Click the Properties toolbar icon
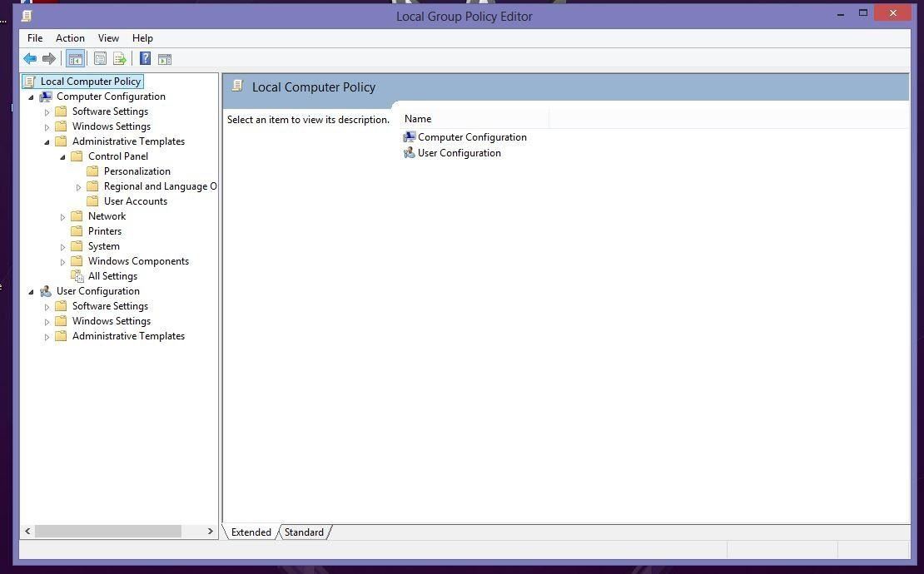Screen dimensions: 924x574 (x=100, y=59)
